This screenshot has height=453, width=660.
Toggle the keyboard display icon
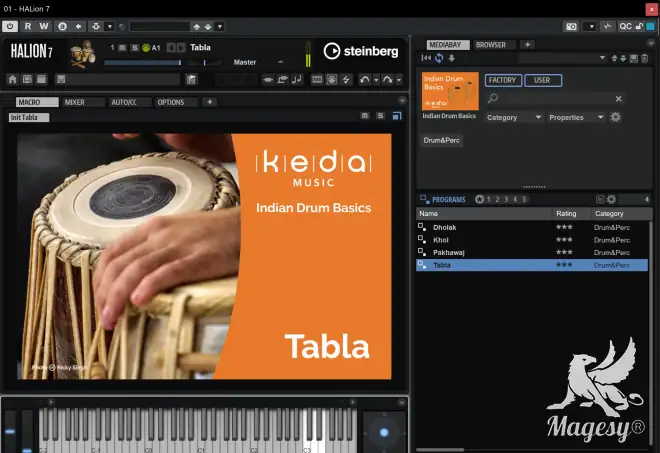317,79
